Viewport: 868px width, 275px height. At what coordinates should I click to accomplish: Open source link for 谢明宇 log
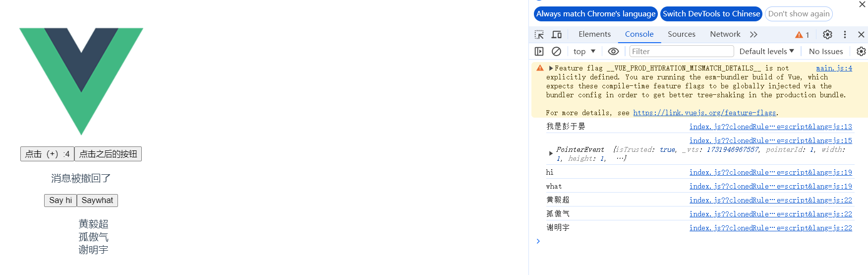[x=770, y=228]
